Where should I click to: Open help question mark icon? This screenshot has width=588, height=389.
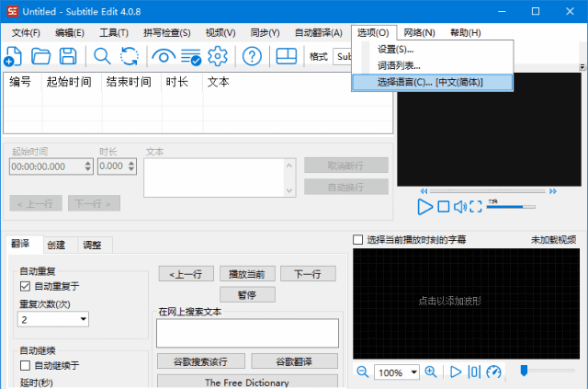click(252, 56)
